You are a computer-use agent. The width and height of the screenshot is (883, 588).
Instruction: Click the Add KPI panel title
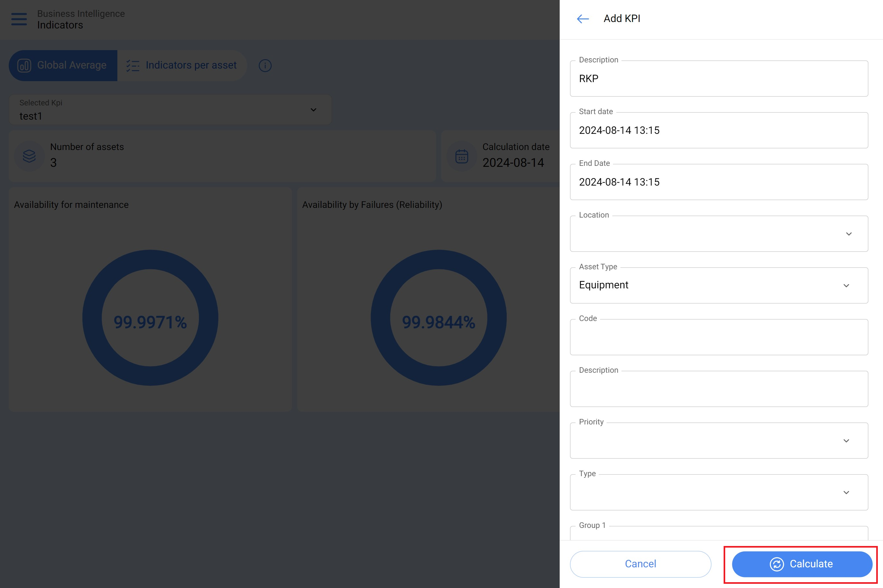pyautogui.click(x=621, y=19)
